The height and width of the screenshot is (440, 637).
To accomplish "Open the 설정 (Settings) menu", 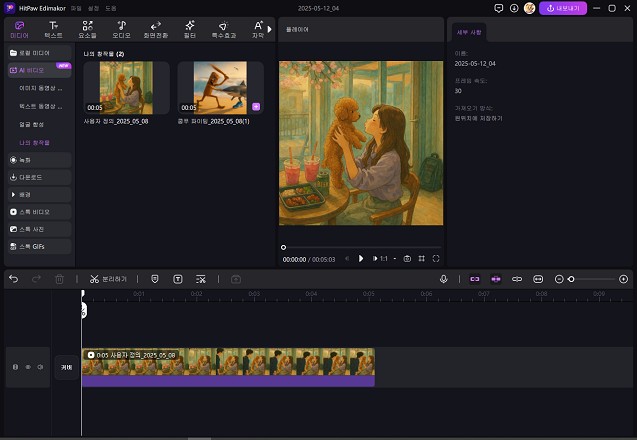I will pos(92,8).
